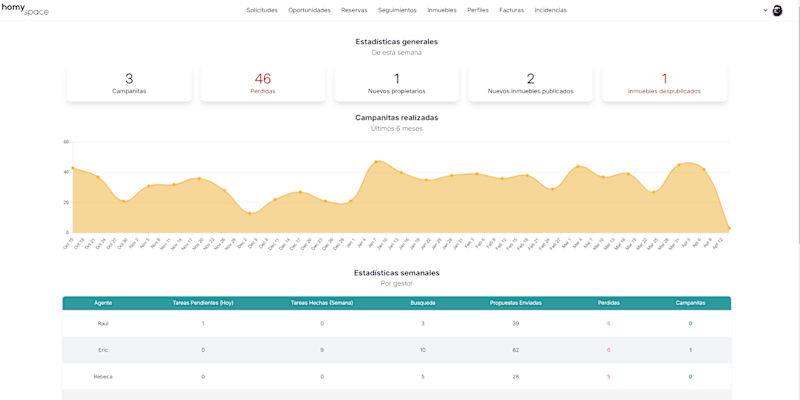The image size is (800, 400).
Task: Select the Perdidas card showing 46
Action: click(x=263, y=84)
